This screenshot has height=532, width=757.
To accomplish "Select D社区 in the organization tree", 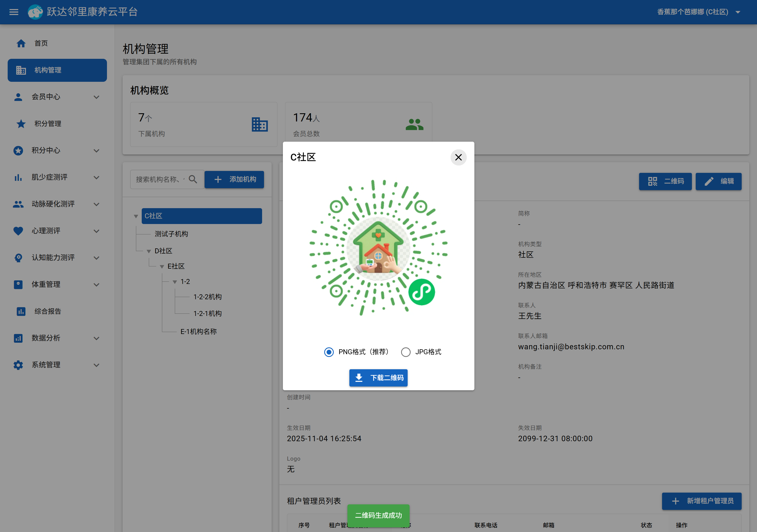I will (164, 251).
